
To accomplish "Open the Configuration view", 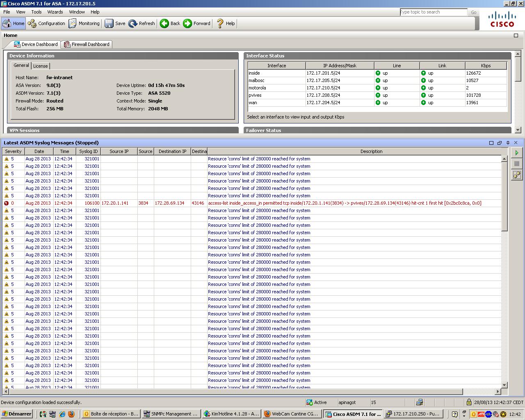I will point(46,23).
